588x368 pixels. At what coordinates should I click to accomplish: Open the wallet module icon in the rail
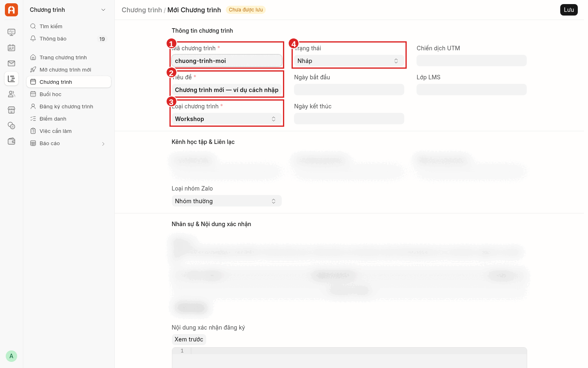(x=11, y=141)
